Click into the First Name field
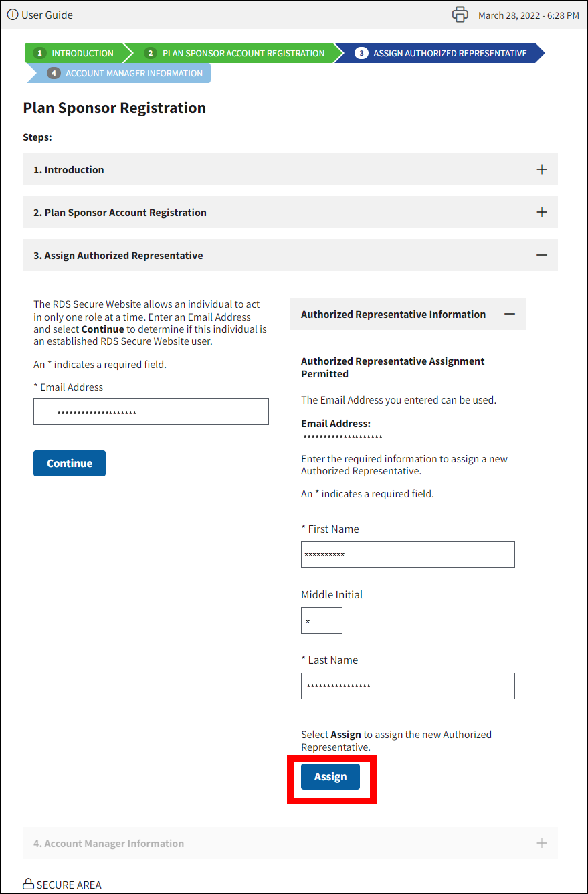 point(408,555)
